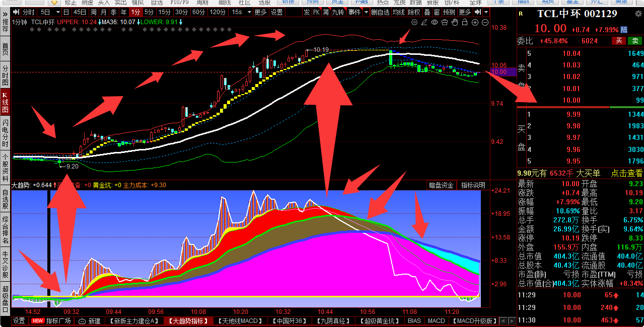Screen dimensions: 644x327
Task: Select the pencil drawing tool icon
Action: [424, 22]
